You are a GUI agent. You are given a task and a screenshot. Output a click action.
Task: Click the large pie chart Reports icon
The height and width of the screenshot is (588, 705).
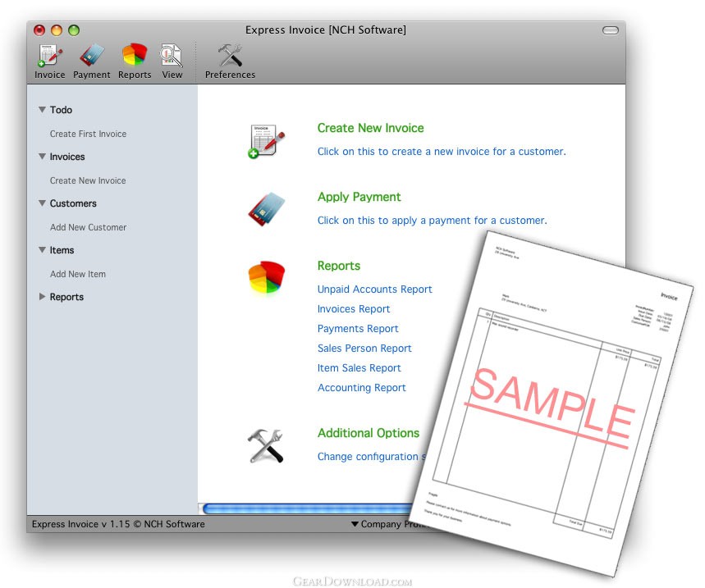click(x=266, y=278)
